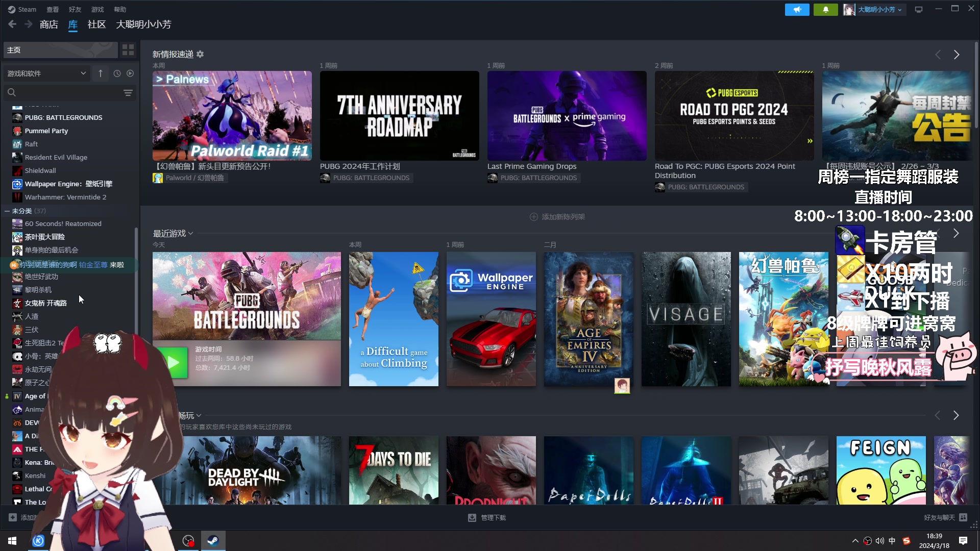Open the blue announcements megaphone button
Viewport: 980px width, 551px height.
click(797, 10)
